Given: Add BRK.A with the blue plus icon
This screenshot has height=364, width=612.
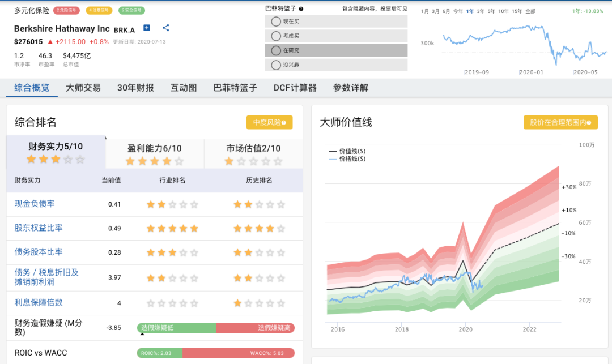Looking at the screenshot, I should click(x=147, y=28).
